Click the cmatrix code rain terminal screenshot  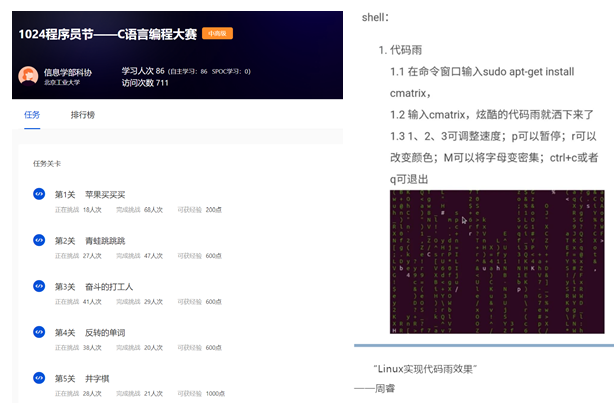pos(497,261)
